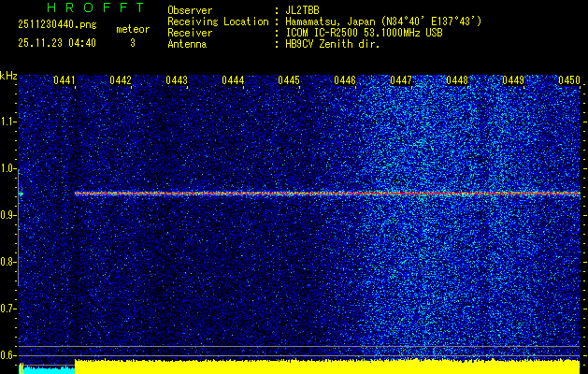Click the 0448 time marker
The image size is (588, 374).
pyautogui.click(x=457, y=81)
